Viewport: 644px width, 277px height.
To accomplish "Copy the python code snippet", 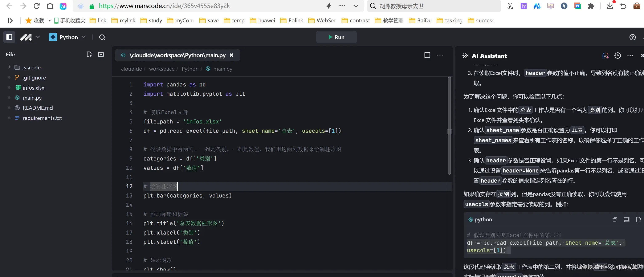I will click(x=615, y=220).
